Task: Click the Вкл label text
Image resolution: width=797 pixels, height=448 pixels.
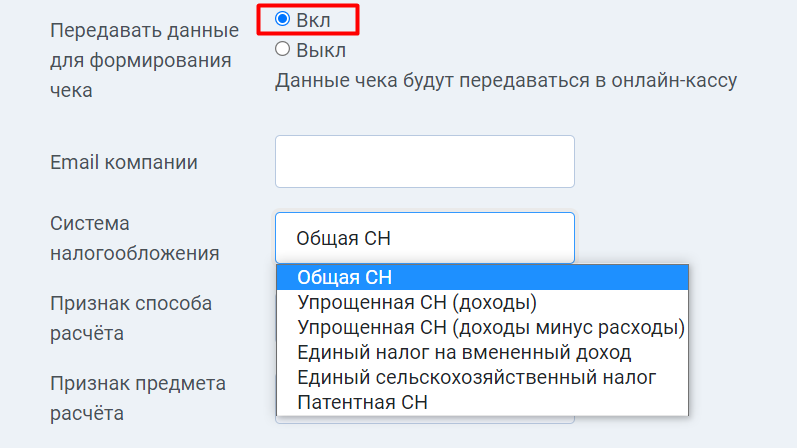Action: [313, 20]
